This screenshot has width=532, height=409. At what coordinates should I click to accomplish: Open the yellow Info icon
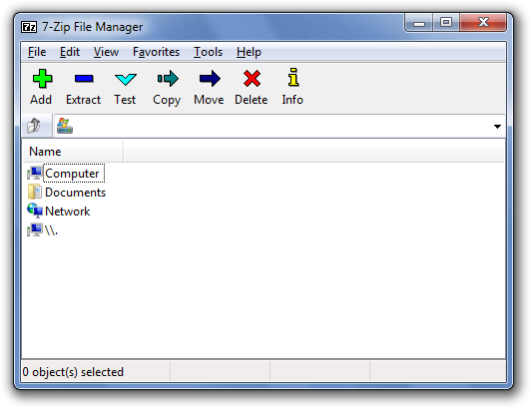[293, 78]
